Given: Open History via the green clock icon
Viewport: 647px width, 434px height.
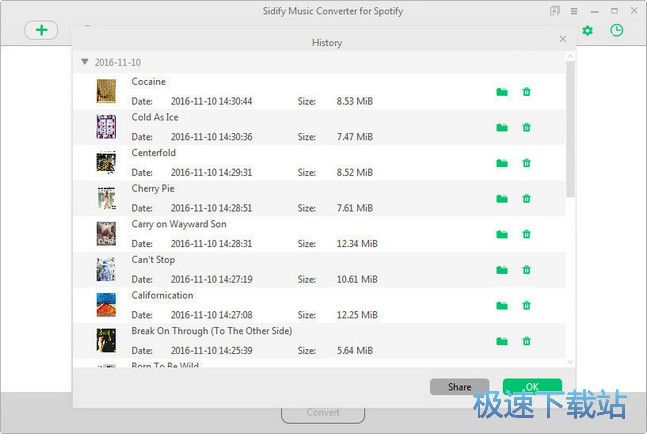Looking at the screenshot, I should click(x=616, y=30).
